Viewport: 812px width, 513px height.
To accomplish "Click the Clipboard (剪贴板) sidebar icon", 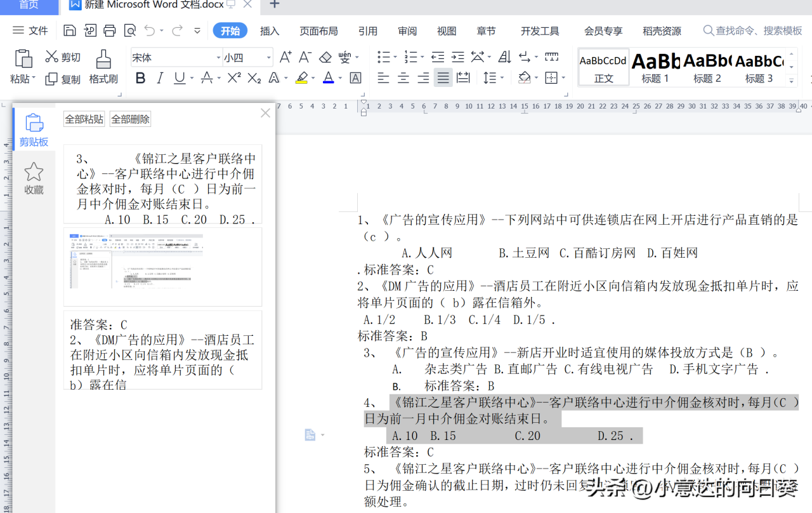I will (x=34, y=130).
